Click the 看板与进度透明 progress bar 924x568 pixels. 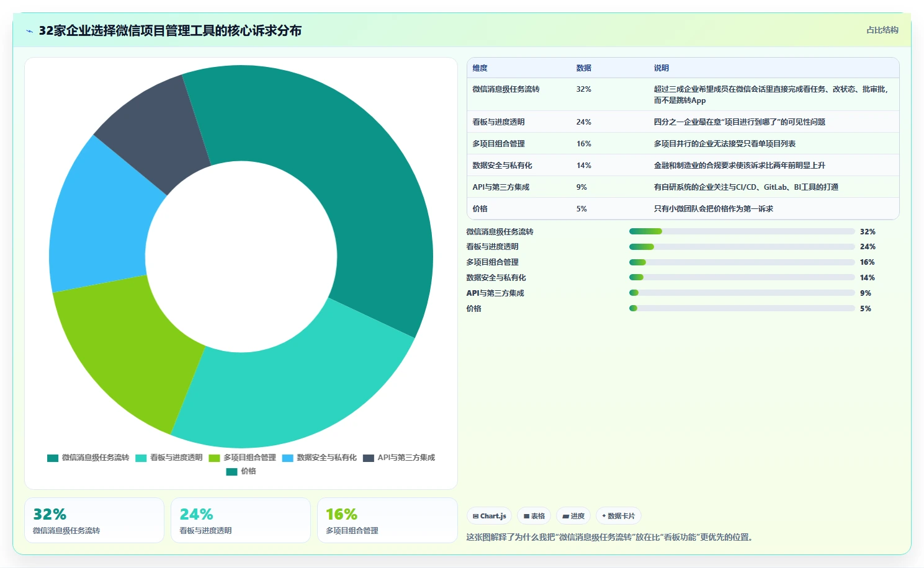coord(742,247)
